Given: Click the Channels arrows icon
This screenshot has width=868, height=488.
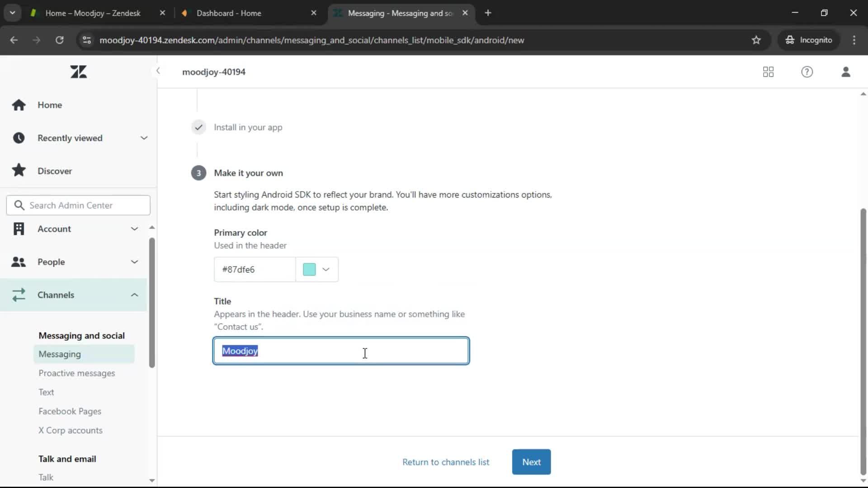Looking at the screenshot, I should (19, 295).
